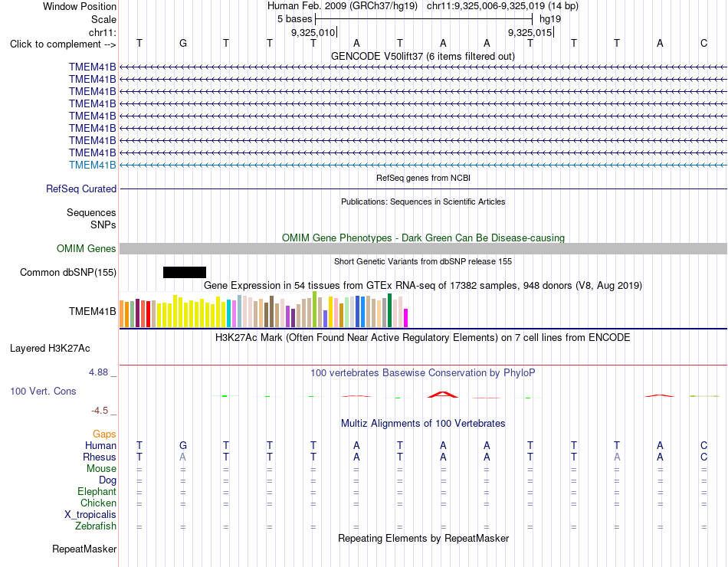The image size is (728, 567).
Task: Click the Scale label on the left
Action: pyautogui.click(x=103, y=19)
